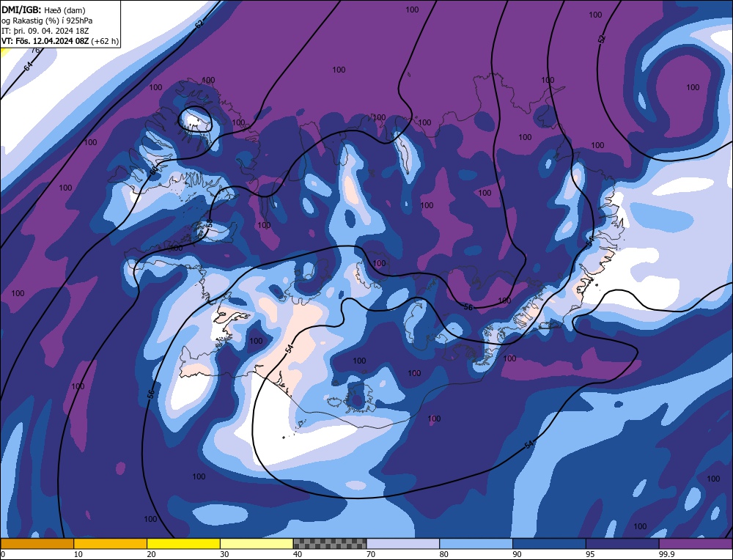This screenshot has height=560, width=733.
Task: Click the '62' contour label
Action: coord(199,24)
